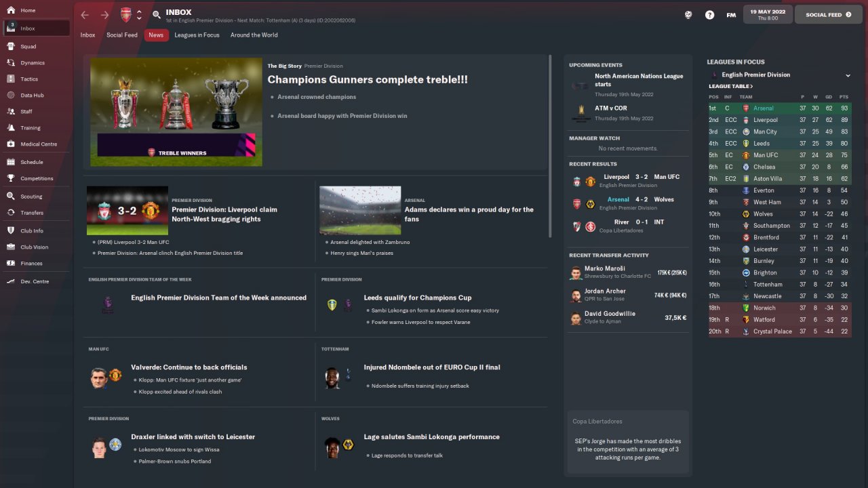Open the treble winners story thumbnail
Screen dimensions: 868x488
point(176,112)
